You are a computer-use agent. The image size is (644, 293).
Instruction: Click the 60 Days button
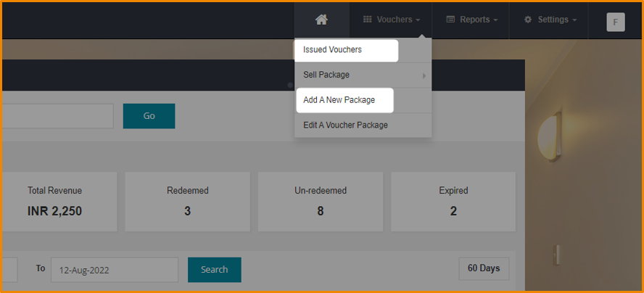(x=483, y=268)
